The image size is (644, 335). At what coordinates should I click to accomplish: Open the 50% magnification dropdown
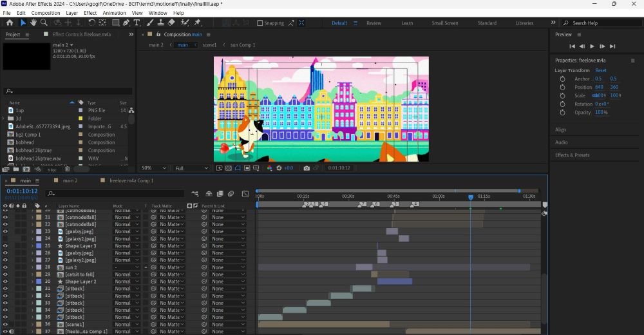152,168
